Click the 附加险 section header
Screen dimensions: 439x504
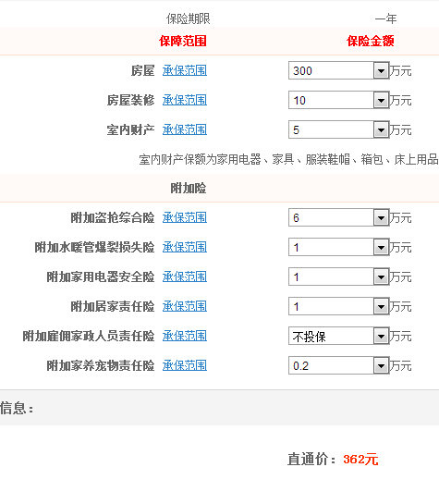pos(189,188)
